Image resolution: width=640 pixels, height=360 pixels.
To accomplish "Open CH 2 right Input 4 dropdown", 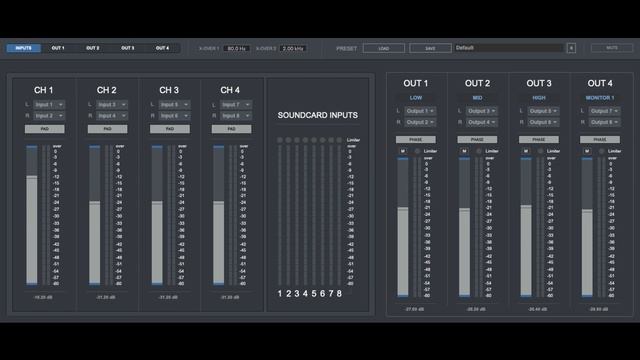I will coord(111,116).
